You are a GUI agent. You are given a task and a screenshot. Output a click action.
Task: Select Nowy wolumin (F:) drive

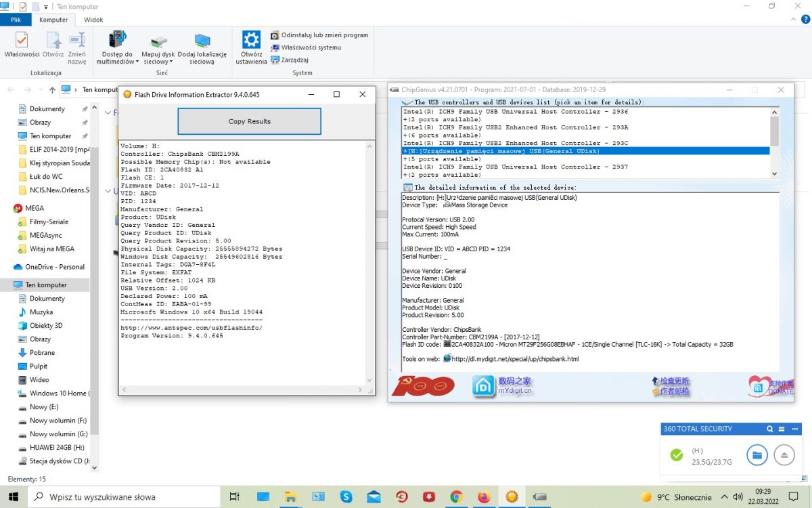pos(53,421)
